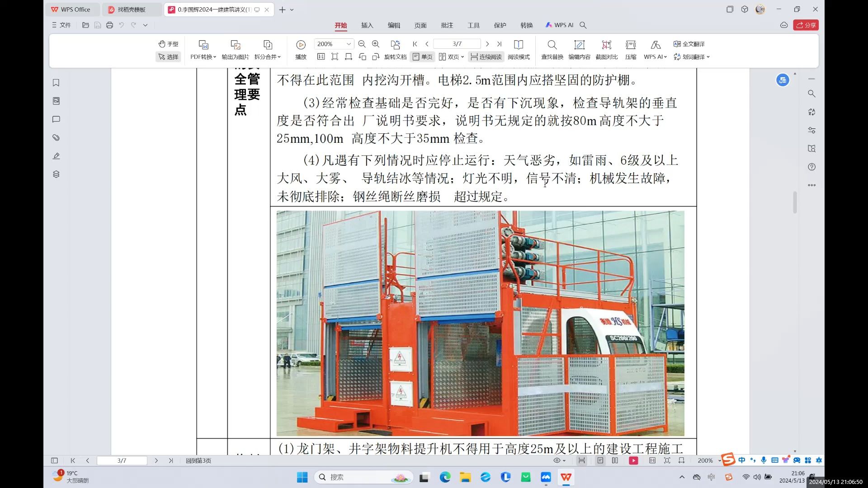Go to first page in toolbar
Viewport: 868px width, 488px height.
click(x=415, y=44)
